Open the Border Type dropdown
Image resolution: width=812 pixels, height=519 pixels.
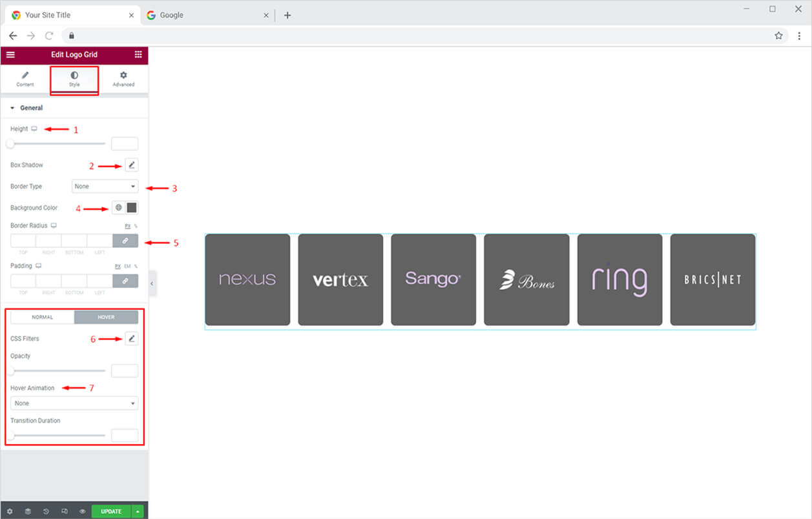tap(105, 186)
